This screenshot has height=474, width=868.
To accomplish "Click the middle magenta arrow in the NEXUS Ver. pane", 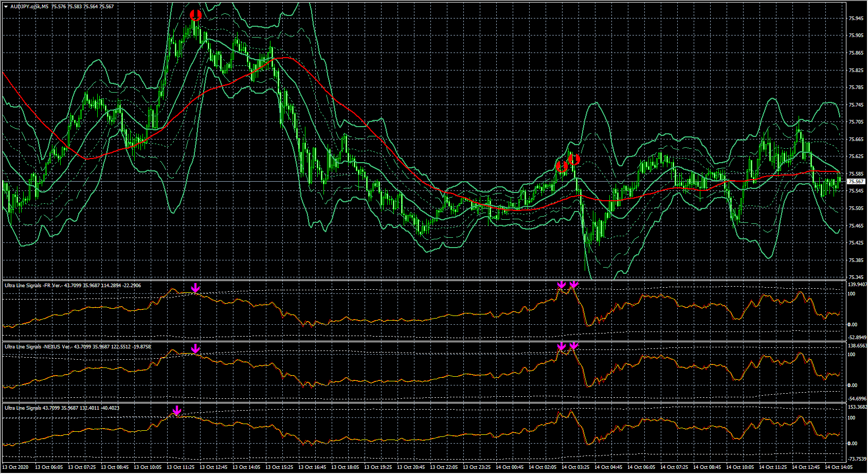I will 562,346.
